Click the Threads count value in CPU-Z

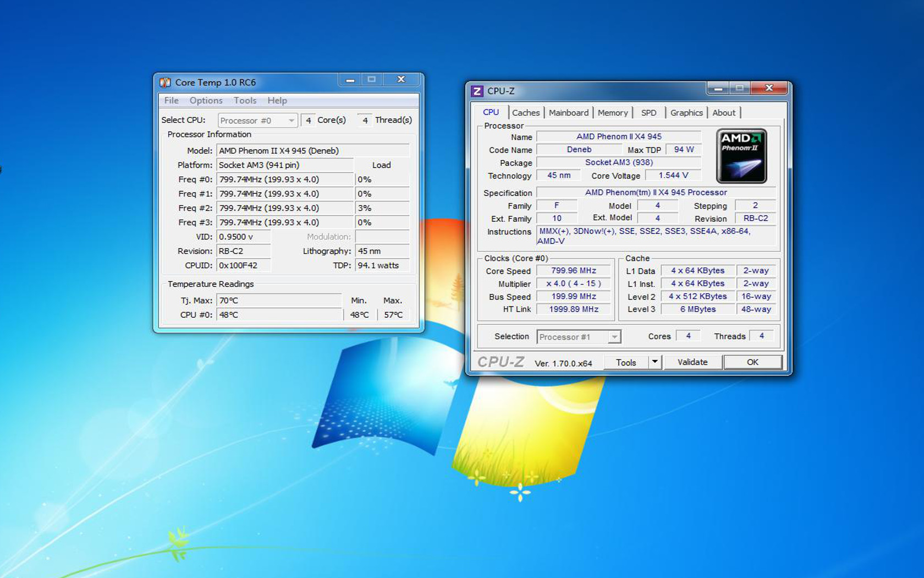(762, 336)
